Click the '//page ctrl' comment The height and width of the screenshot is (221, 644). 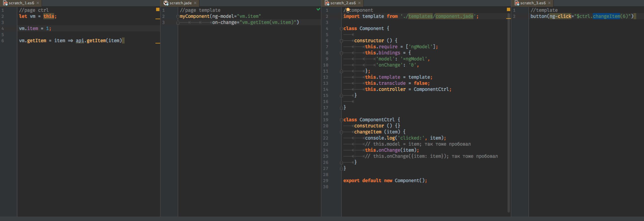pos(34,10)
